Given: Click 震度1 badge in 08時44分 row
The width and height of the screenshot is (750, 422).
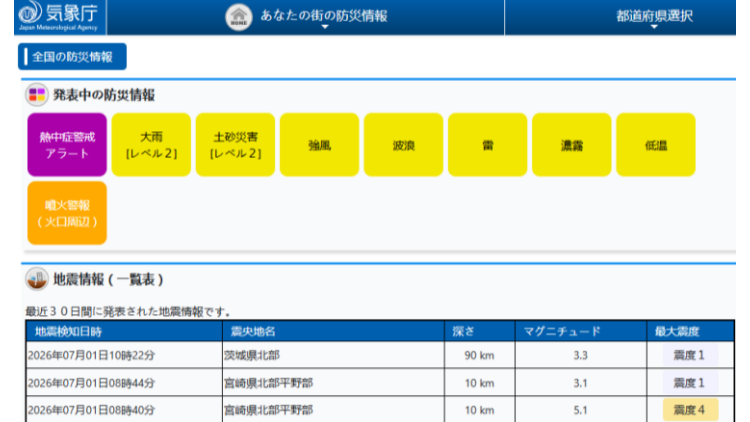Looking at the screenshot, I should tap(690, 382).
